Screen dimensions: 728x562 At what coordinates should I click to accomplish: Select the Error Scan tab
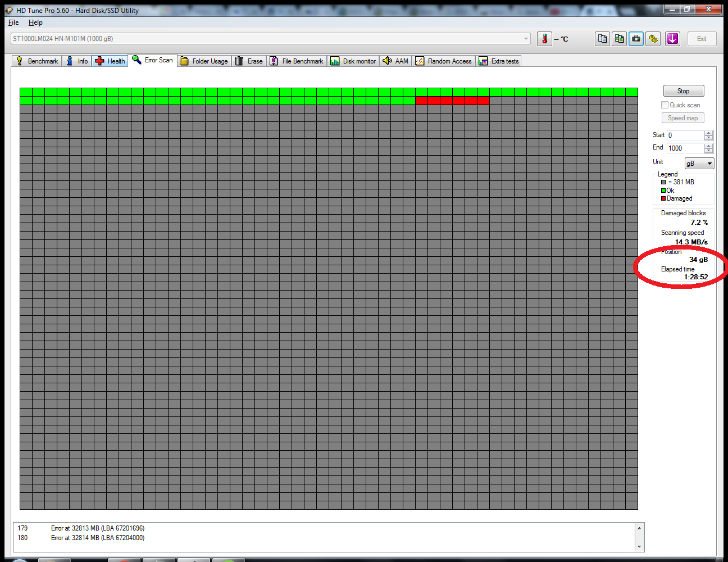tap(153, 60)
